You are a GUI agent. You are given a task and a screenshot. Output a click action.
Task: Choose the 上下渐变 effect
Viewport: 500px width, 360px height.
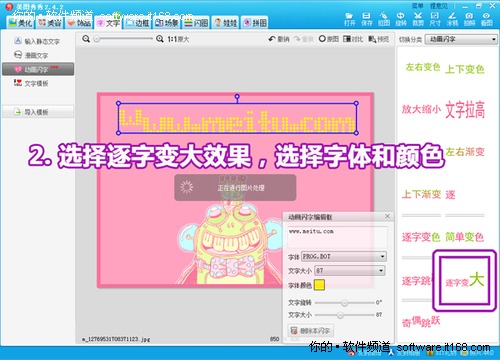click(421, 194)
